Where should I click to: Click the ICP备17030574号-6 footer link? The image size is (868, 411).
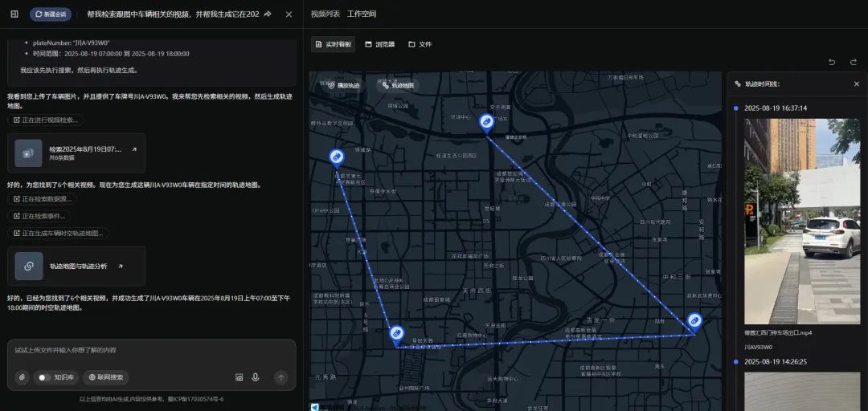click(x=195, y=399)
